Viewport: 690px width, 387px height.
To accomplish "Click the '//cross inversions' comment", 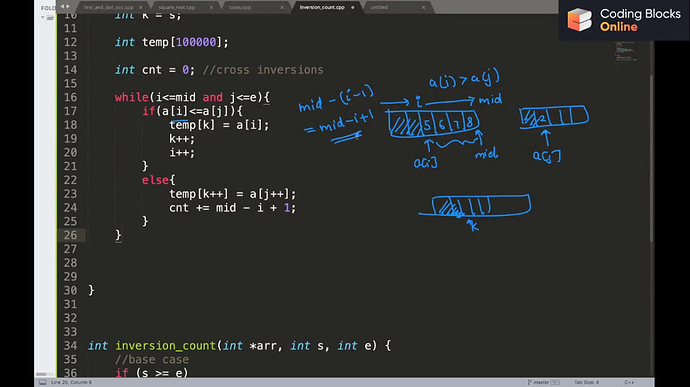I will pos(263,70).
